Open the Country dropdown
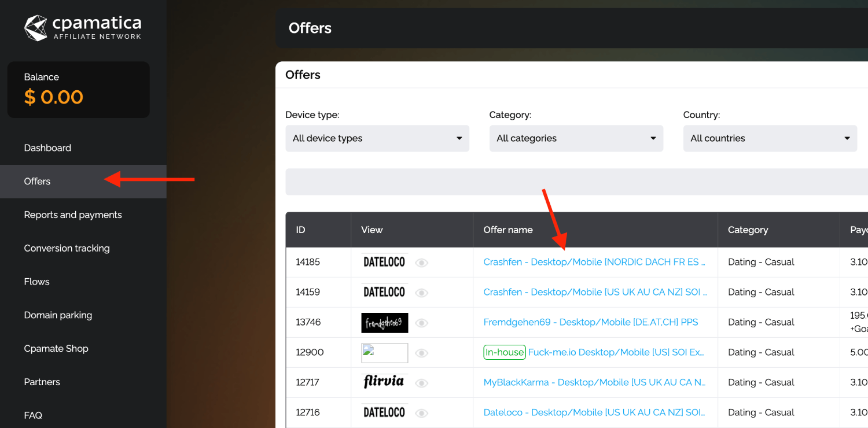The height and width of the screenshot is (428, 868). pos(770,138)
